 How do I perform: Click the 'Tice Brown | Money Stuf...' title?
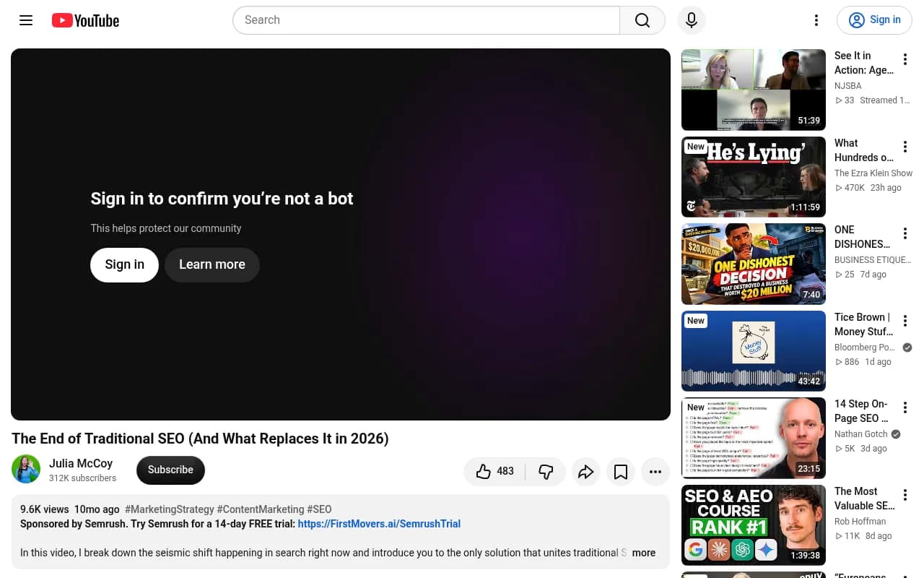point(864,324)
